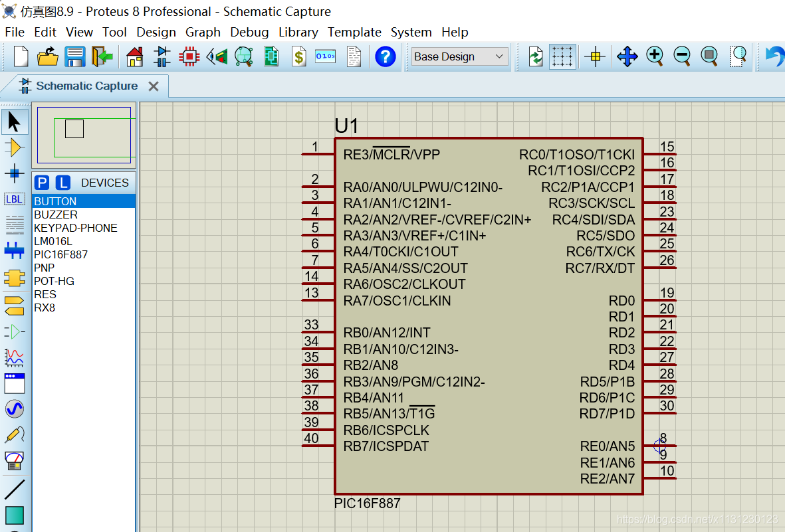Select the Selection Mode arrow tool
This screenshot has height=532, width=785.
click(14, 122)
